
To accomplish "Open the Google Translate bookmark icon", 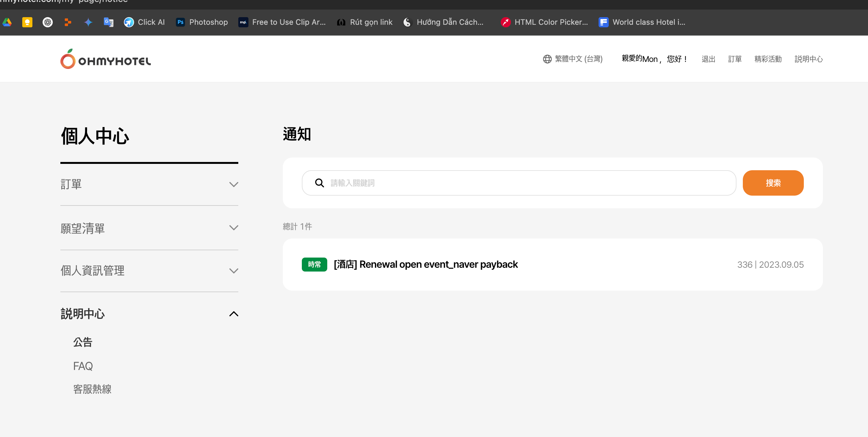I will tap(109, 22).
